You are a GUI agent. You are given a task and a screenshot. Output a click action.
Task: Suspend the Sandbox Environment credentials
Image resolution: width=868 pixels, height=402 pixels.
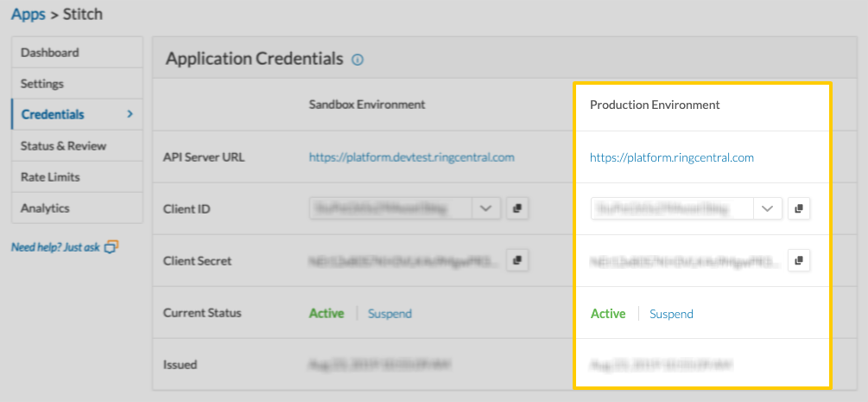(x=390, y=314)
